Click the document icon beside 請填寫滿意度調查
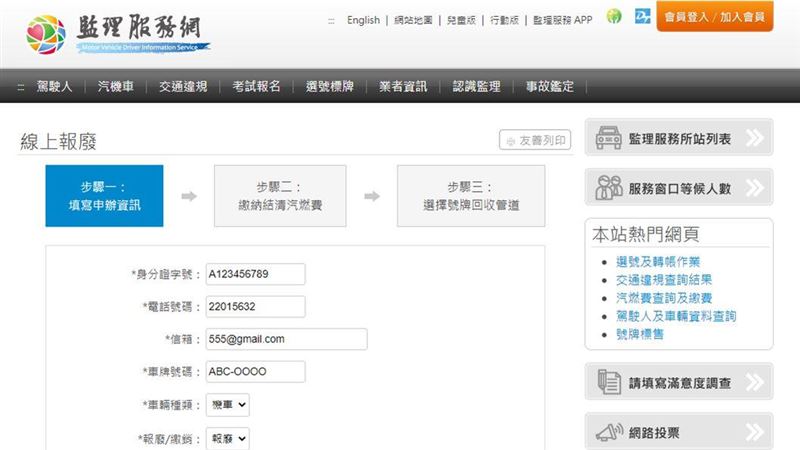Image resolution: width=800 pixels, height=450 pixels. (609, 382)
